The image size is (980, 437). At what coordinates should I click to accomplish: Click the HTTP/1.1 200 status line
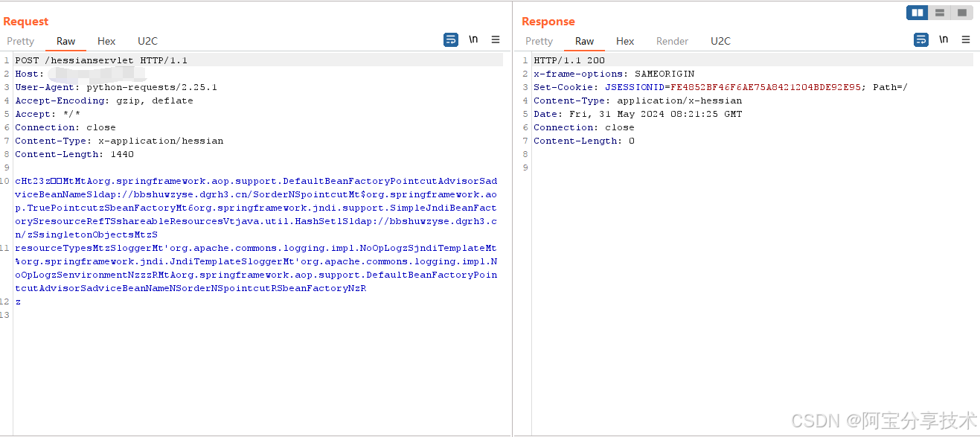click(569, 60)
